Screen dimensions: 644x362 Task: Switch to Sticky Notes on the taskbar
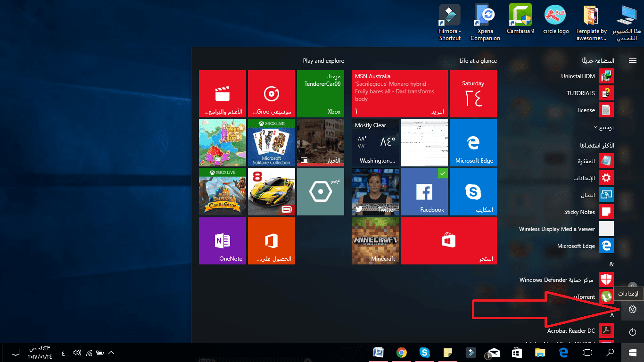pyautogui.click(x=448, y=353)
